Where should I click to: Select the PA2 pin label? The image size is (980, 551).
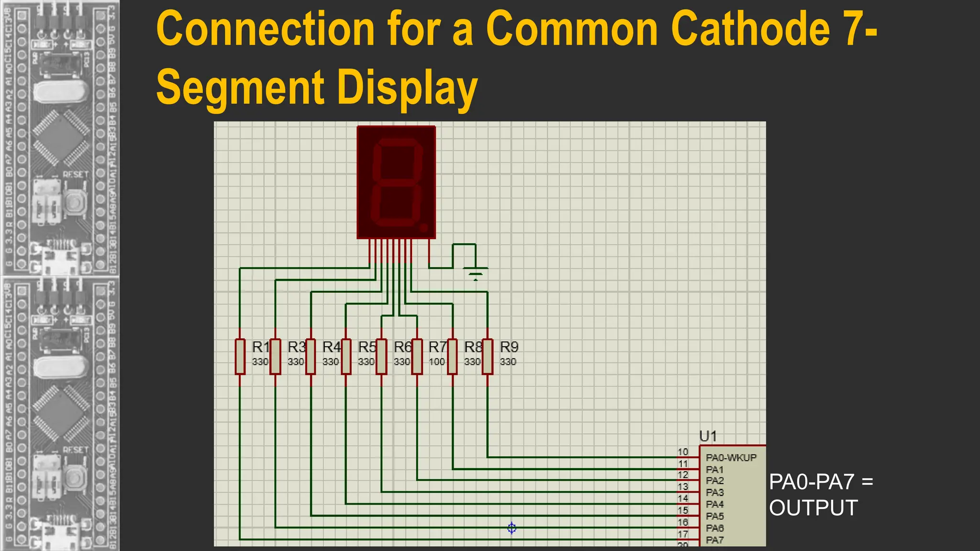[715, 481]
